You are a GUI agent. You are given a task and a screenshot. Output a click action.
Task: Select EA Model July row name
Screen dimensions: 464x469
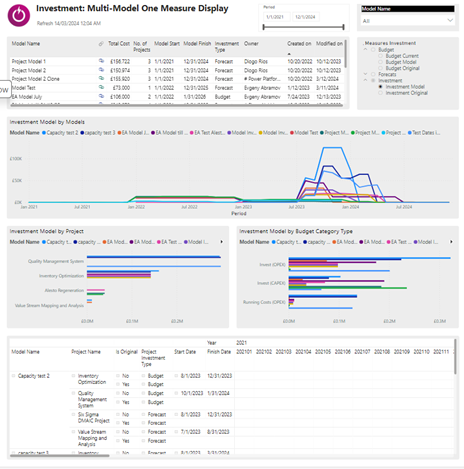27,97
